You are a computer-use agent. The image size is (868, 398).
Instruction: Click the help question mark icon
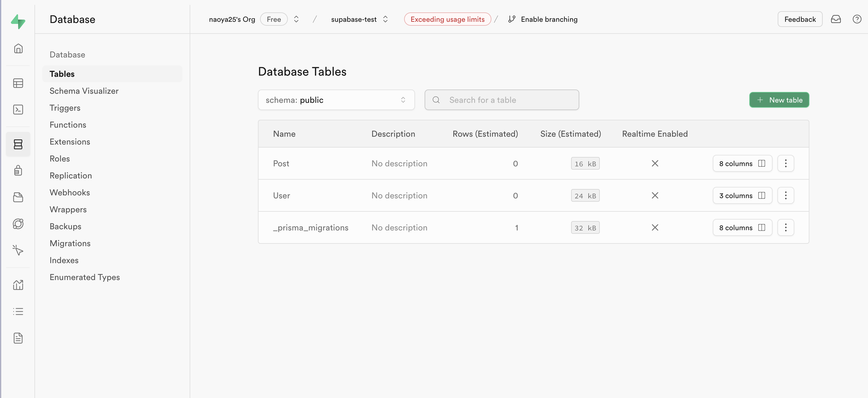point(857,19)
